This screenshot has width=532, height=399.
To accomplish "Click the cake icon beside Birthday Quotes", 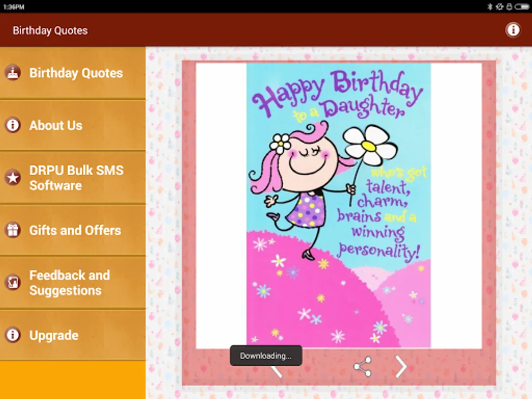I will coord(13,72).
